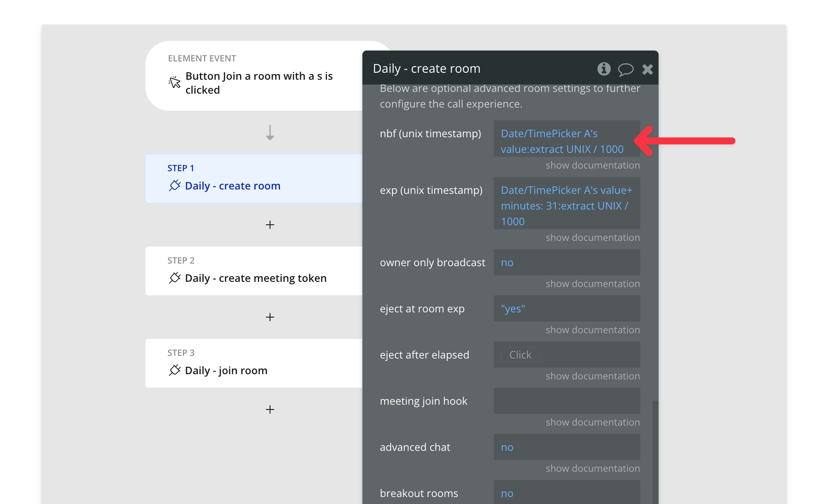Edit the nbf unix timestamp expression
The width and height of the screenshot is (828, 504).
click(562, 141)
